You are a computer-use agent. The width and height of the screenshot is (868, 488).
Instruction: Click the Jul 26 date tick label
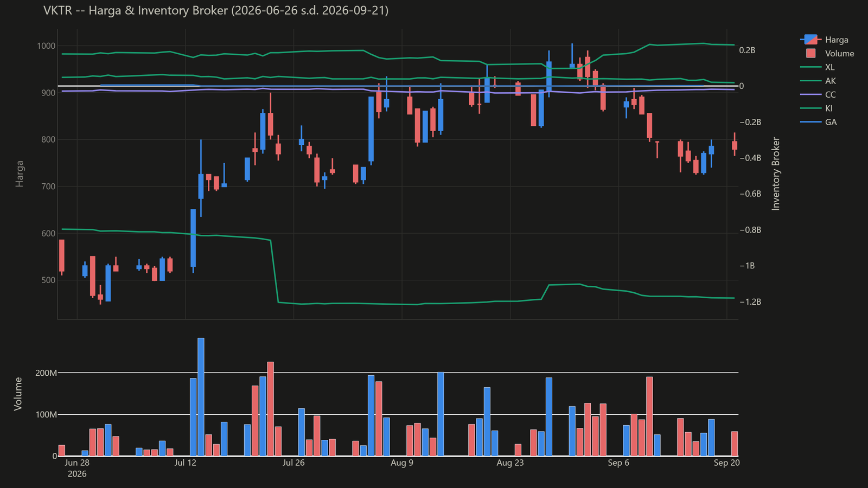[293, 463]
